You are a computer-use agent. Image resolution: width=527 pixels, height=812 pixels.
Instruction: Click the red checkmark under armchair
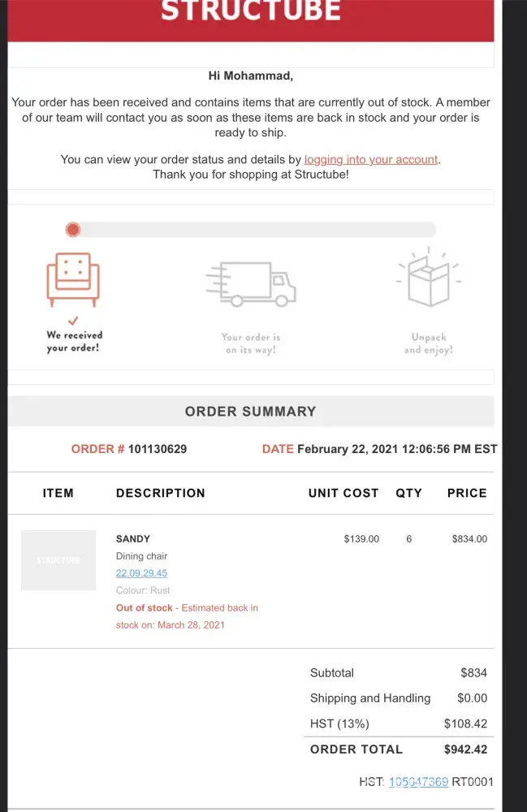tap(74, 320)
